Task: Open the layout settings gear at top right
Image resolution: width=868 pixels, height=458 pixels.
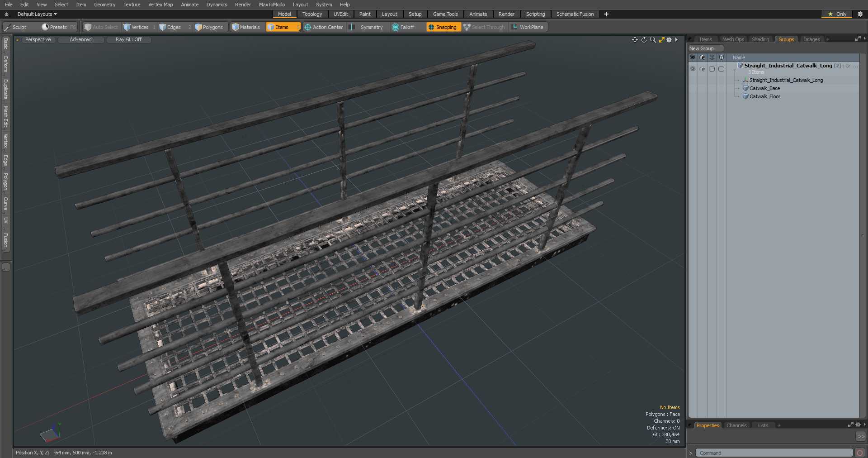Action: coord(860,14)
